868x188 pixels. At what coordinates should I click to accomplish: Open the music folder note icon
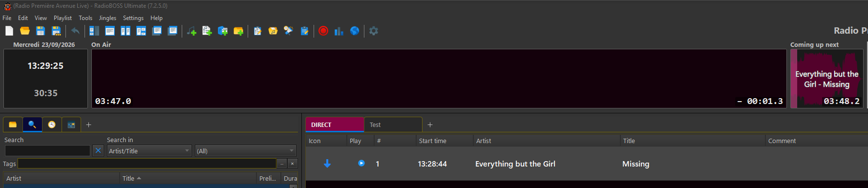point(273,31)
